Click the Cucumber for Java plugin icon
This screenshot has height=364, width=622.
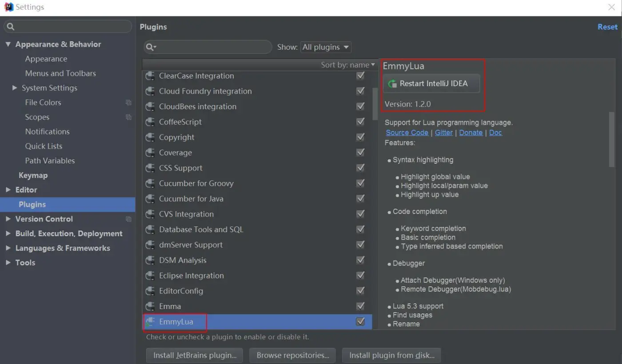tap(150, 199)
